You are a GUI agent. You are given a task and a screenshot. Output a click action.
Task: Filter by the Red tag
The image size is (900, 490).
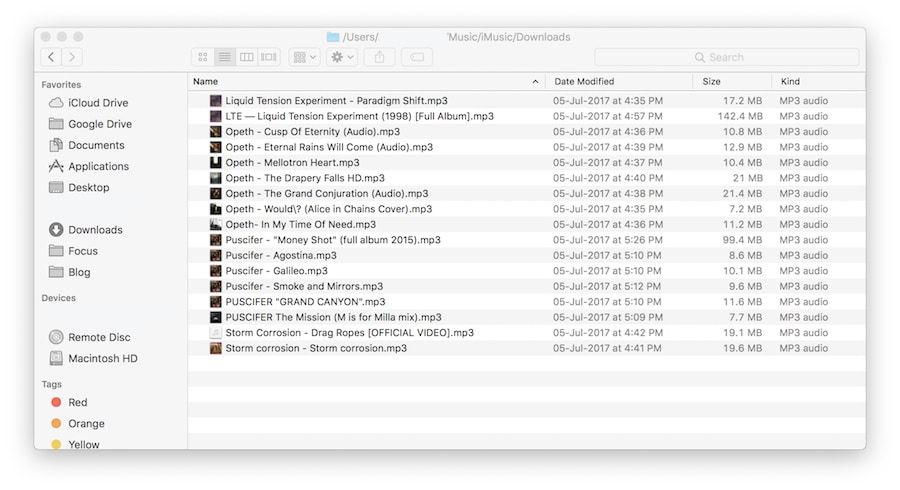[77, 402]
